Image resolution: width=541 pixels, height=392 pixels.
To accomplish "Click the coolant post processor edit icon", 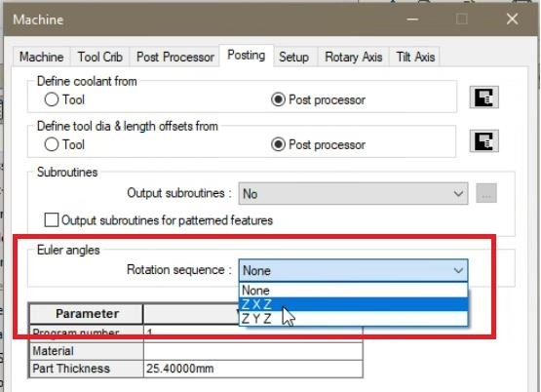I will (x=484, y=98).
